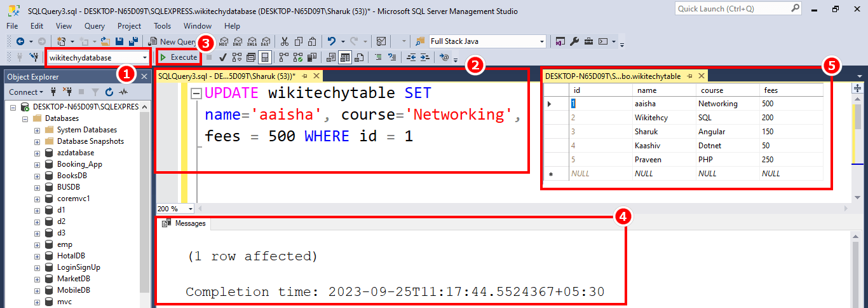Click the 'Networking' course cell in table
This screenshot has height=308, width=868.
coord(727,103)
